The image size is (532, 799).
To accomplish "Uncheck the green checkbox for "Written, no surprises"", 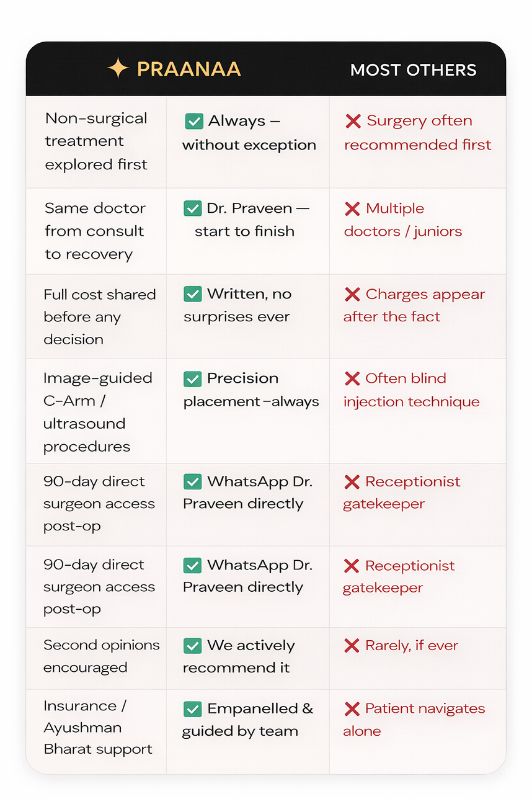I will 193,294.
